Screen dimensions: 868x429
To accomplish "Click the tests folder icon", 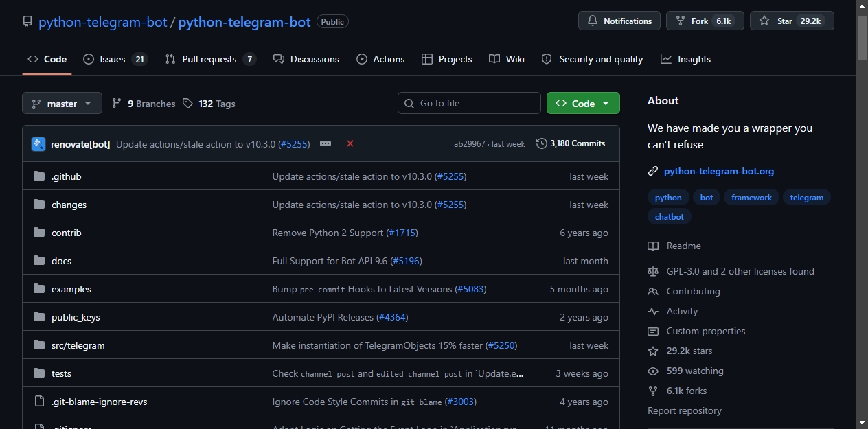I will tap(39, 373).
